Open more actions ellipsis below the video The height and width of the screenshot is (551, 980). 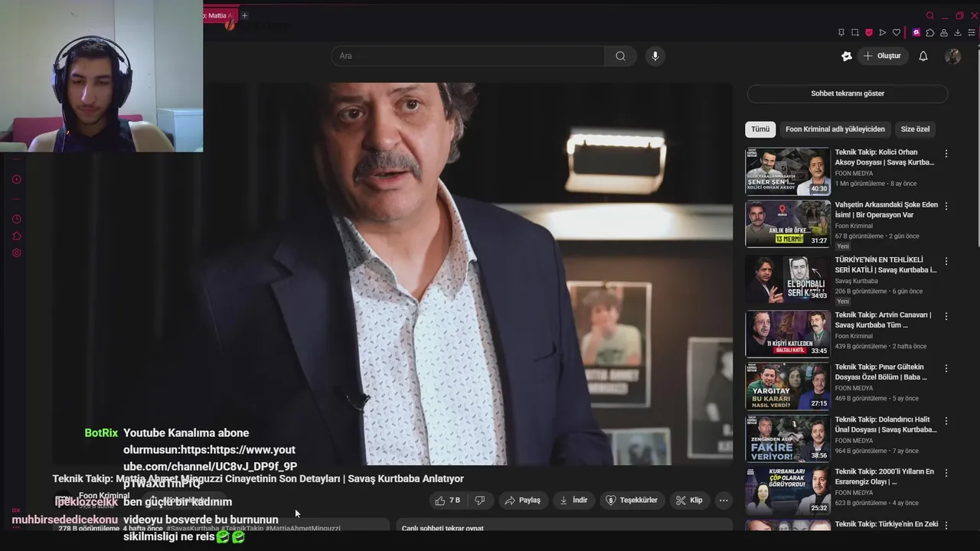click(x=724, y=500)
